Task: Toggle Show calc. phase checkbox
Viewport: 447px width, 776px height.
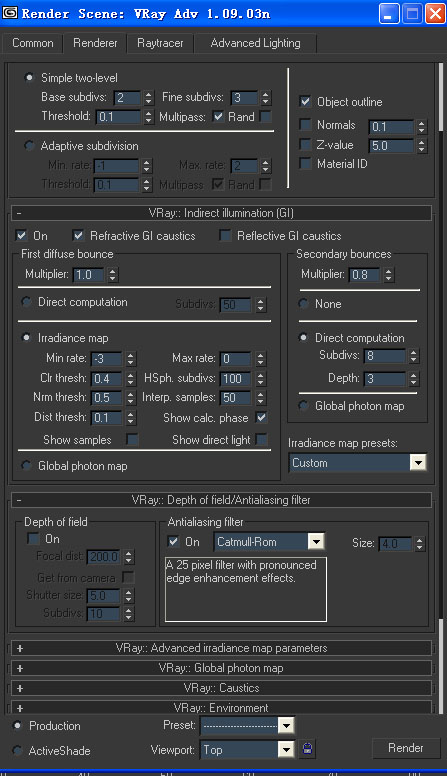Action: pos(261,417)
